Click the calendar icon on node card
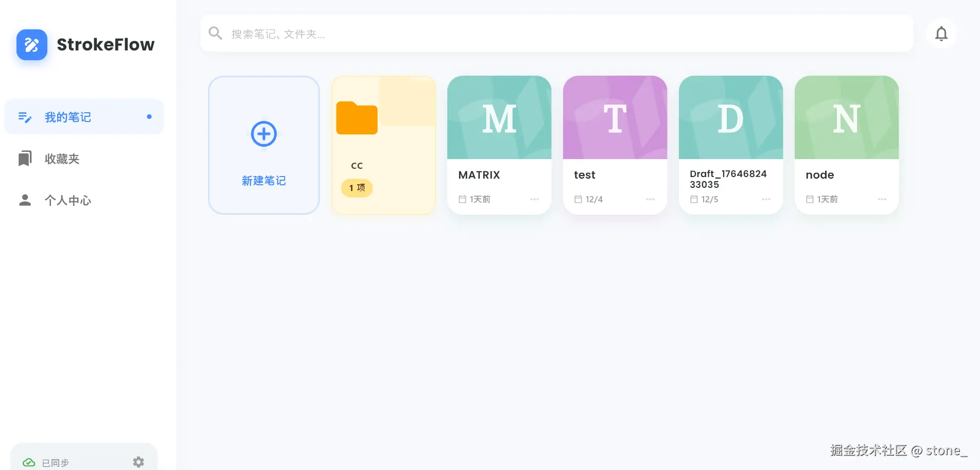 click(x=810, y=199)
